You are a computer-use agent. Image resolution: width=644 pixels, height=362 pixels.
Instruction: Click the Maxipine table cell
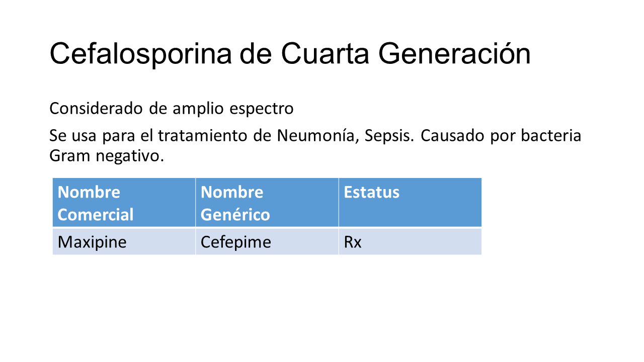pyautogui.click(x=124, y=242)
